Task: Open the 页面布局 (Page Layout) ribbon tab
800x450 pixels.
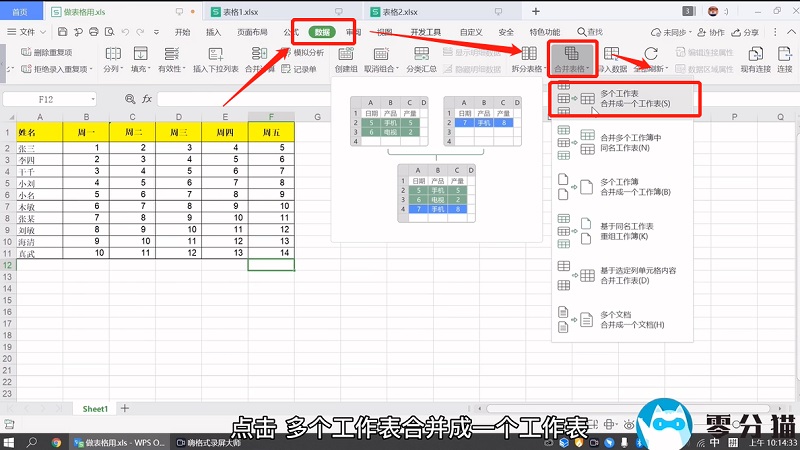Action: [251, 32]
